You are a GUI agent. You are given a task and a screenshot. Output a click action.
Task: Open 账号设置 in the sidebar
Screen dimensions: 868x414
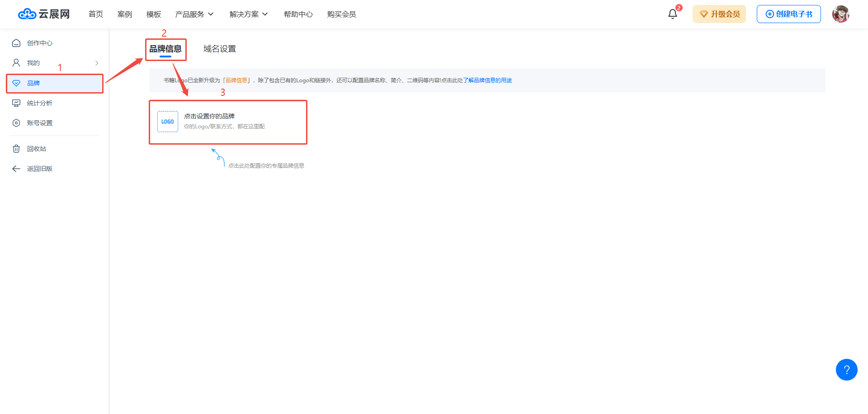point(39,123)
